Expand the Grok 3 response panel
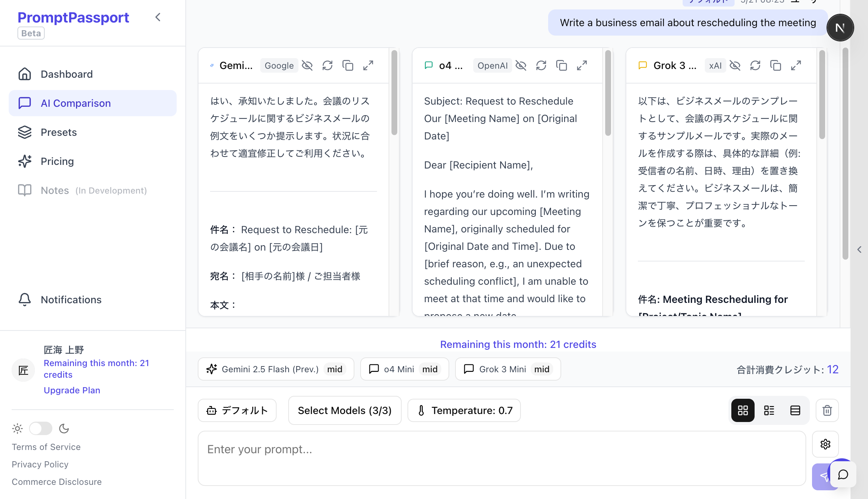868x499 pixels. 796,65
